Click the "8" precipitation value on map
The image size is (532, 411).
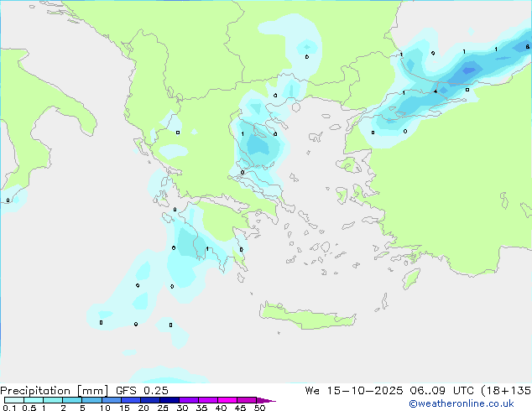point(527,46)
